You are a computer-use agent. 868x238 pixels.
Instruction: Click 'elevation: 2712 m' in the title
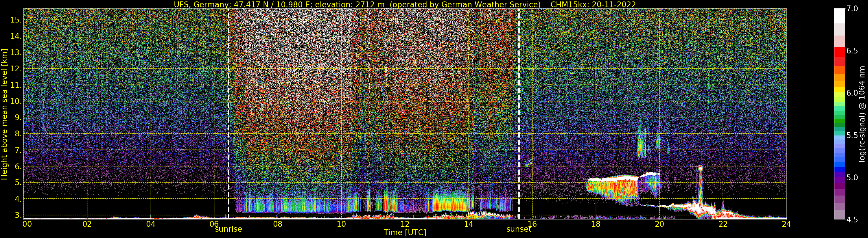[x=350, y=4]
